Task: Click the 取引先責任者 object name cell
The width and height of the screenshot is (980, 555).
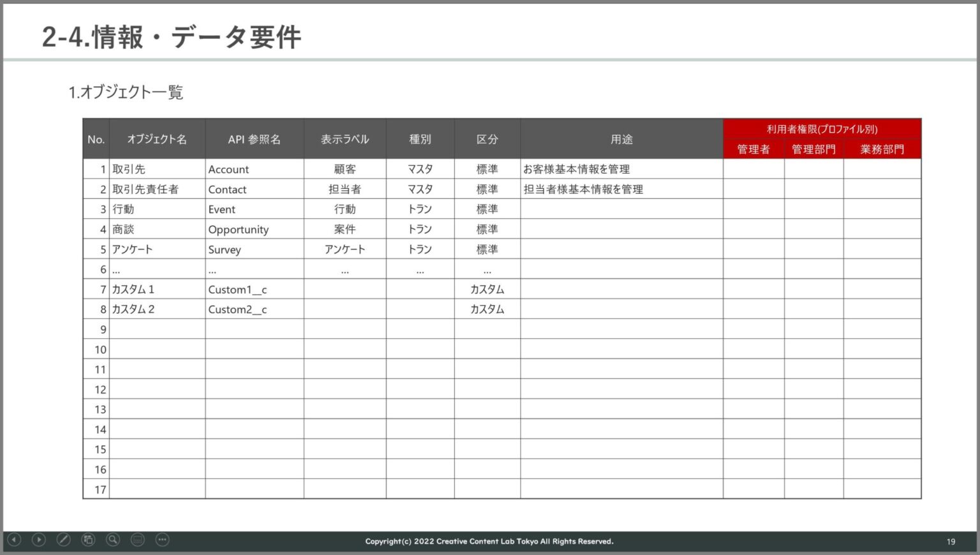Action: tap(145, 189)
